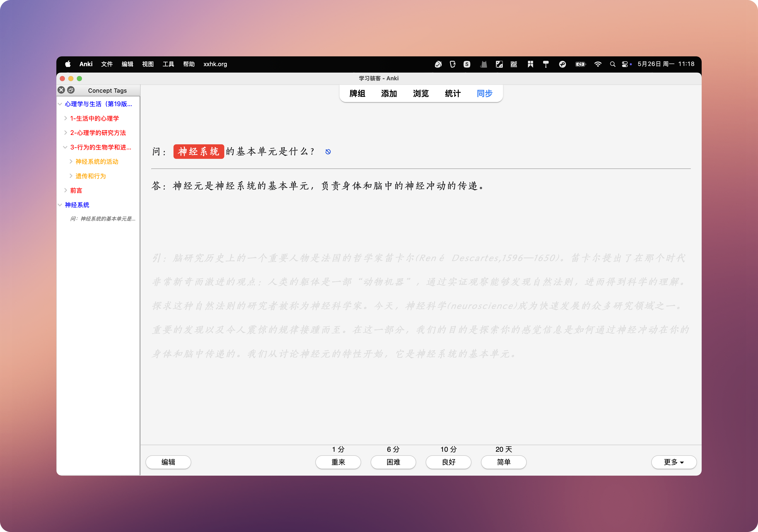This screenshot has width=758, height=532.
Task: Collapse the 心理学与生活 root tag
Action: point(60,104)
